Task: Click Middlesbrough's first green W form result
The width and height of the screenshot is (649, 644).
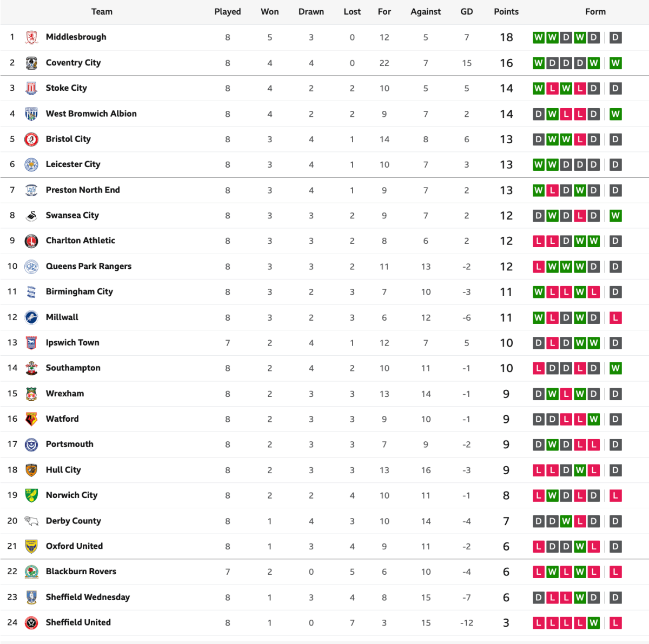Action: coord(538,37)
